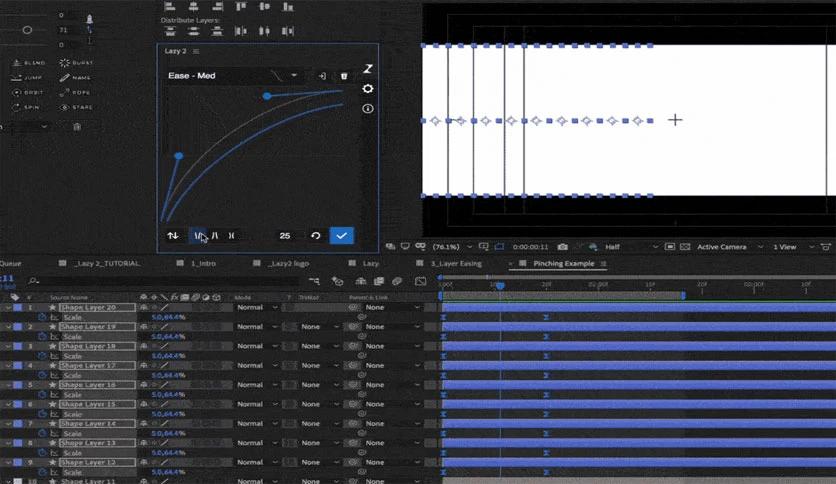The width and height of the screenshot is (836, 484).
Task: Click the JUMP tool button
Action: (27, 78)
